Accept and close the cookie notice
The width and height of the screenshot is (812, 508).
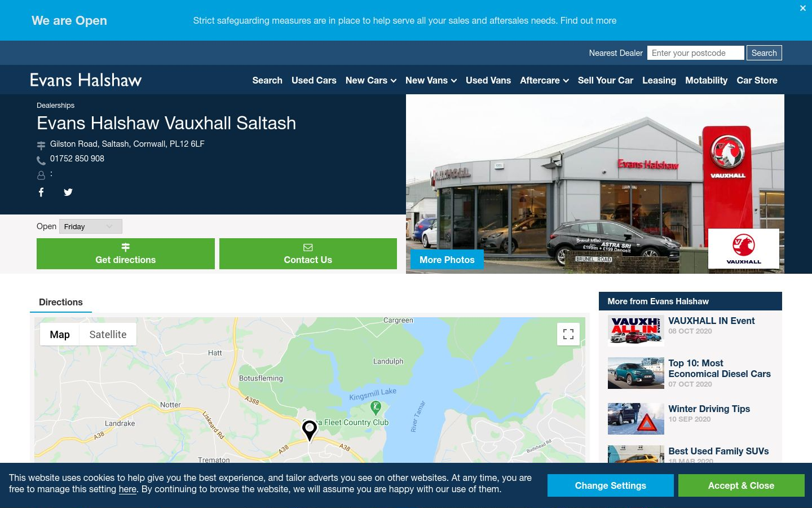tap(741, 485)
